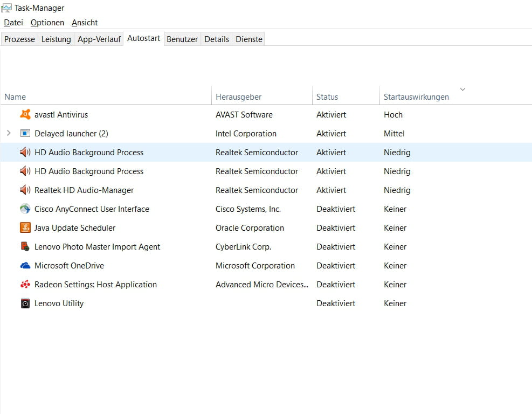The height and width of the screenshot is (414, 532).
Task: Click Aktiviert status of avast! Antivirus
Action: (331, 115)
